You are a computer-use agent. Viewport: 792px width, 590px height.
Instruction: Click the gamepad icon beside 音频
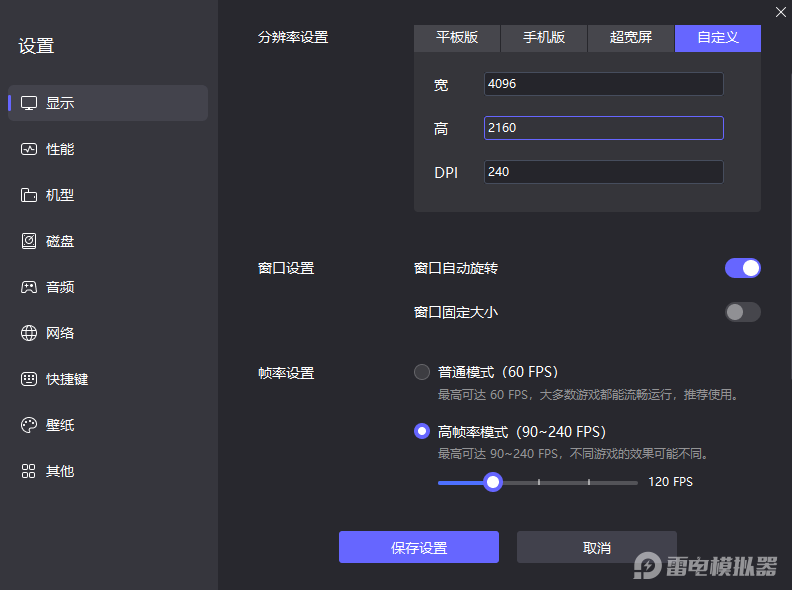tap(29, 287)
